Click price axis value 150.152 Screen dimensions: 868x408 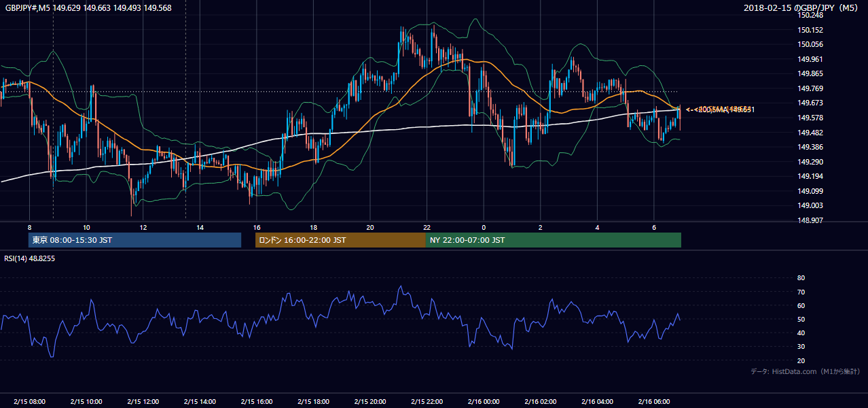(810, 30)
